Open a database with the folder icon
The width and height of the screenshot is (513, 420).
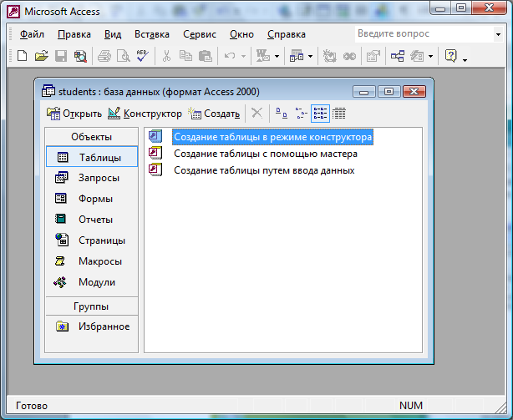pyautogui.click(x=42, y=56)
